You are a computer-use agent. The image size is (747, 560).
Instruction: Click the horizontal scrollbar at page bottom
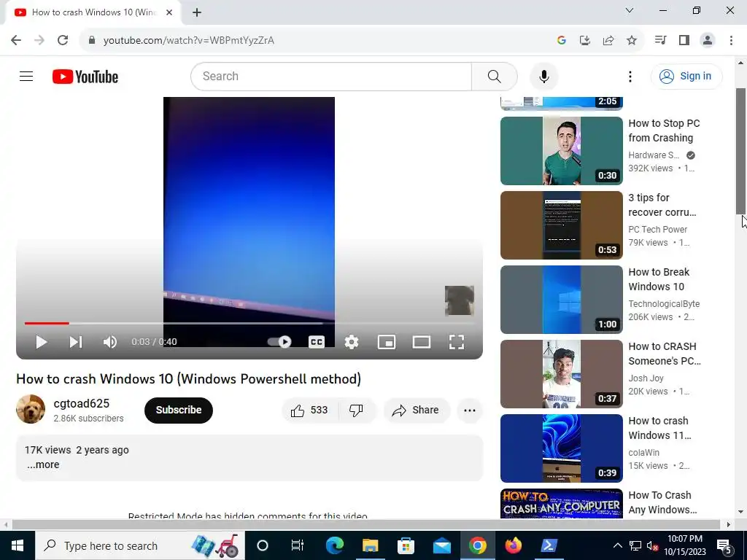pyautogui.click(x=366, y=524)
